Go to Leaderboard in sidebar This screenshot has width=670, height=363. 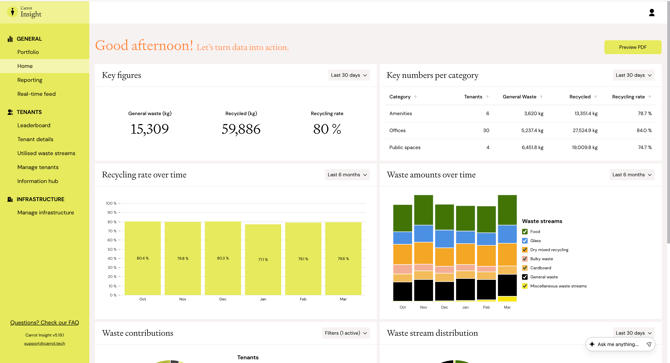34,126
